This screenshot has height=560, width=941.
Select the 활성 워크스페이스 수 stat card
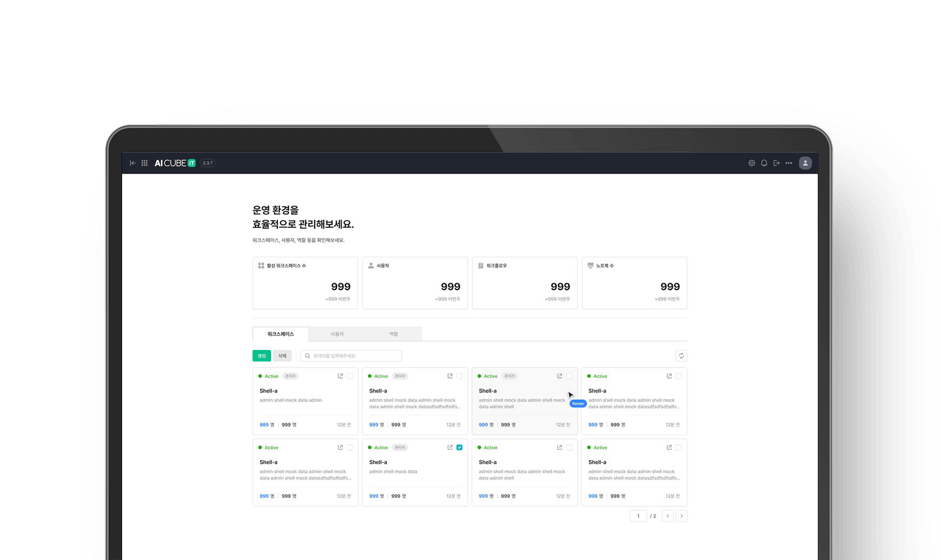[305, 283]
